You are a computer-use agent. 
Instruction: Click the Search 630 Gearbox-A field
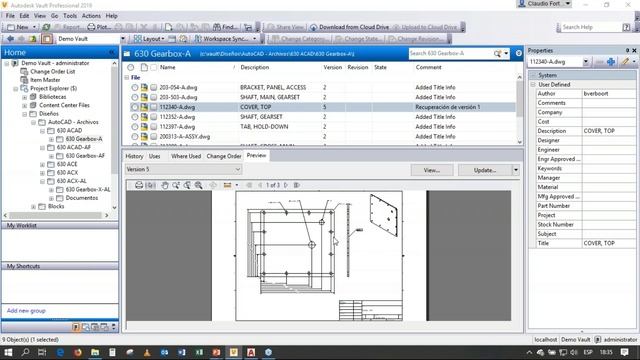tap(451, 53)
